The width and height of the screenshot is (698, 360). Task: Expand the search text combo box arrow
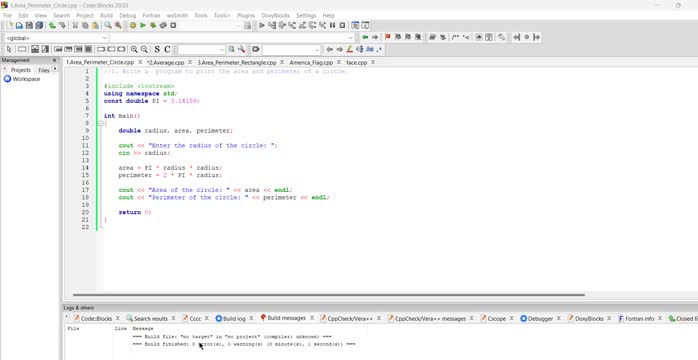(x=317, y=49)
